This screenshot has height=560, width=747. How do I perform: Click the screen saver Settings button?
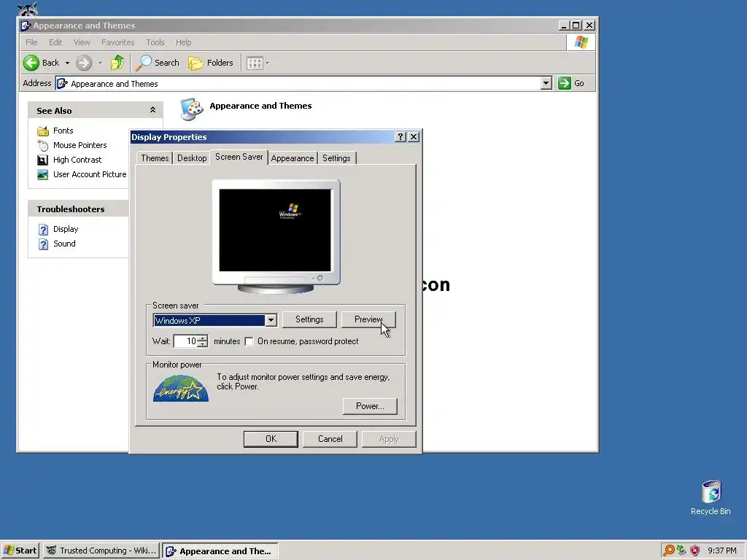point(309,319)
